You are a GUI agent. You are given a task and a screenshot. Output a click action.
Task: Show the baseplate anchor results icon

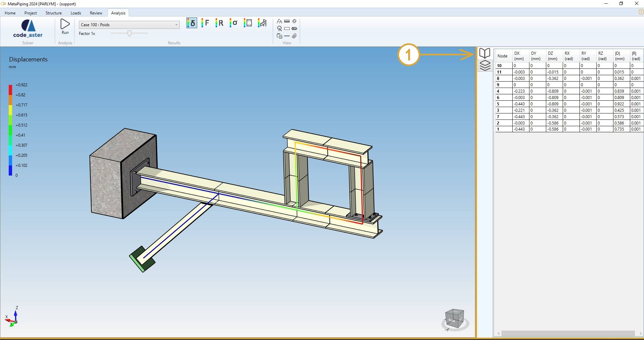[x=248, y=23]
